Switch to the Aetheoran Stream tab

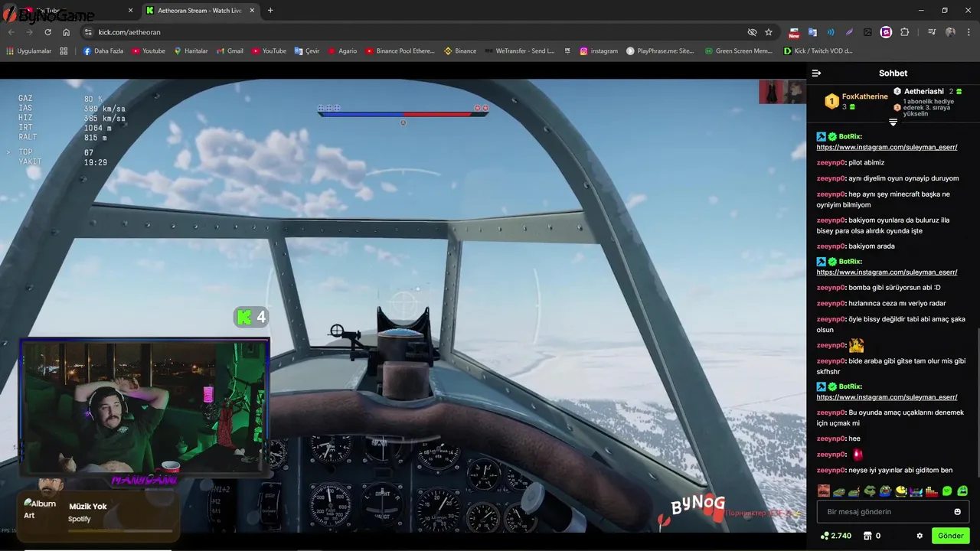click(200, 11)
